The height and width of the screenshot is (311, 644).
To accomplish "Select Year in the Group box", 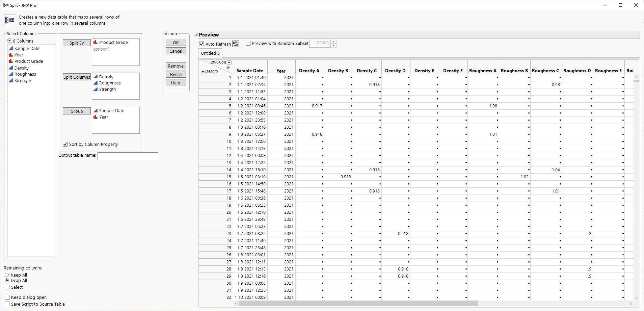I will pos(103,117).
